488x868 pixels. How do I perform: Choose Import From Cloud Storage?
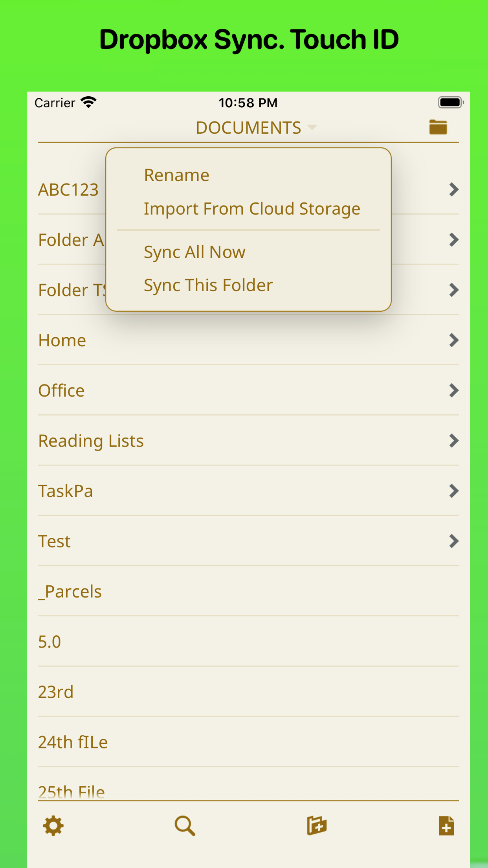[252, 209]
